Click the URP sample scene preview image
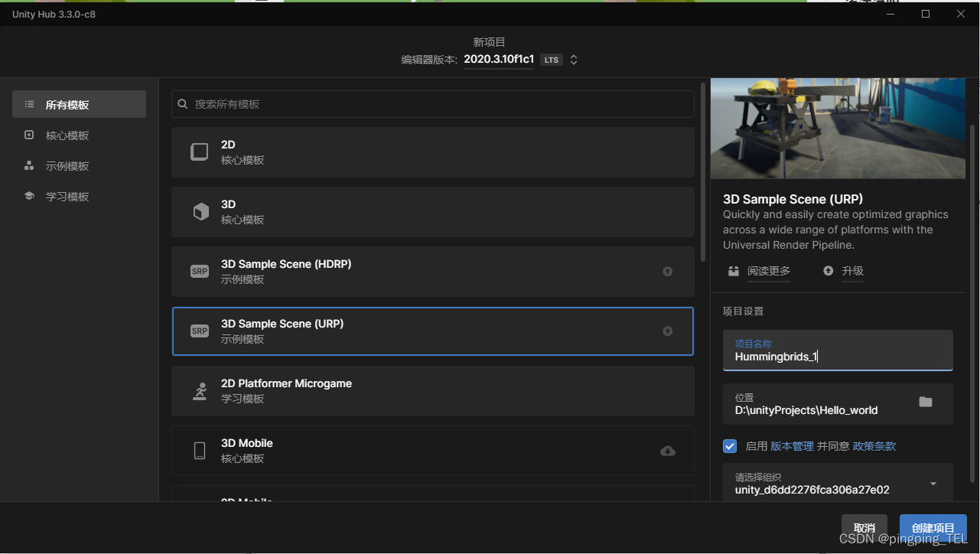 (838, 128)
